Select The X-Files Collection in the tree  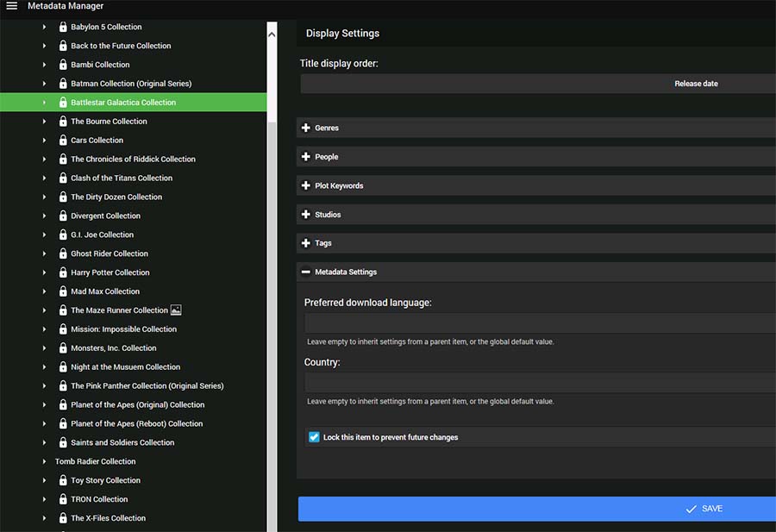coord(108,518)
